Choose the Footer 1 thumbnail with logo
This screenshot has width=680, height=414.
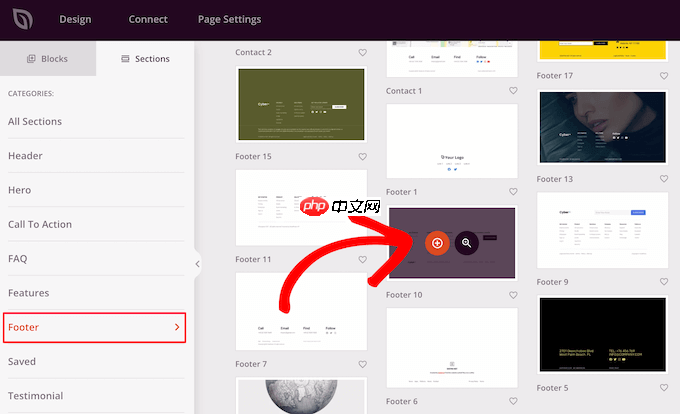(x=452, y=141)
